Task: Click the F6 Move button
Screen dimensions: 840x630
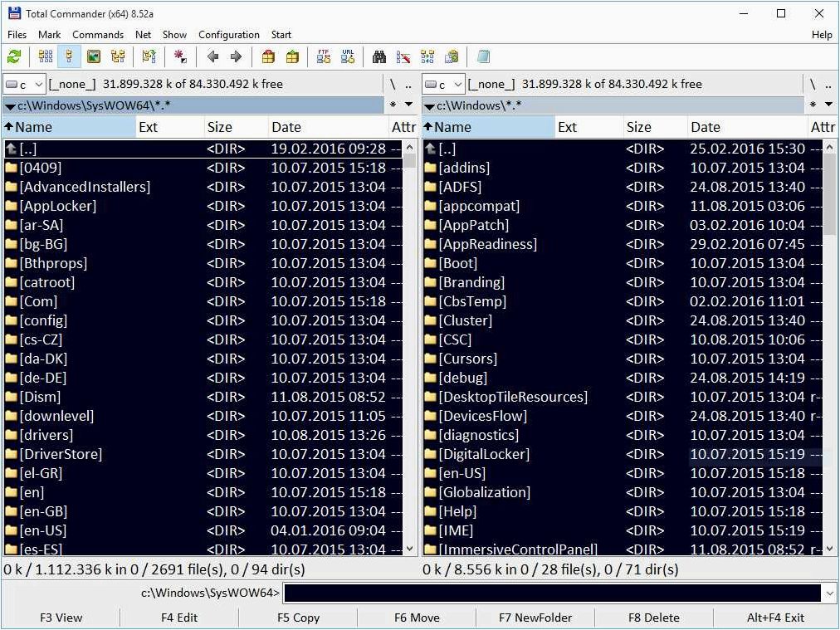Action: click(417, 618)
